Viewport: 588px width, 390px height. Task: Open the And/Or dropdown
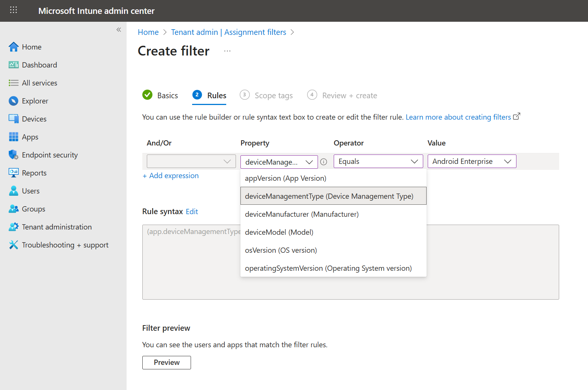[191, 161]
